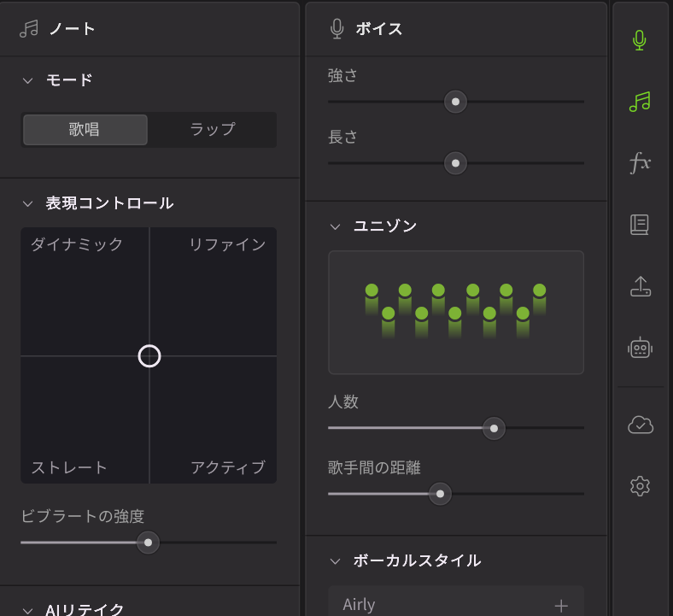The image size is (673, 616).
Task: Open the dictionary book icon in sidebar
Action: pyautogui.click(x=640, y=225)
